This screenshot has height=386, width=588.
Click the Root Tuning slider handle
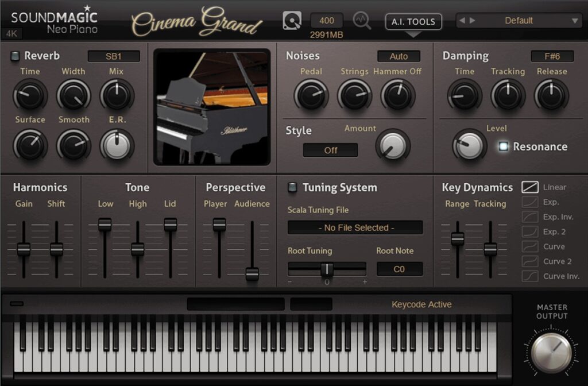click(327, 269)
